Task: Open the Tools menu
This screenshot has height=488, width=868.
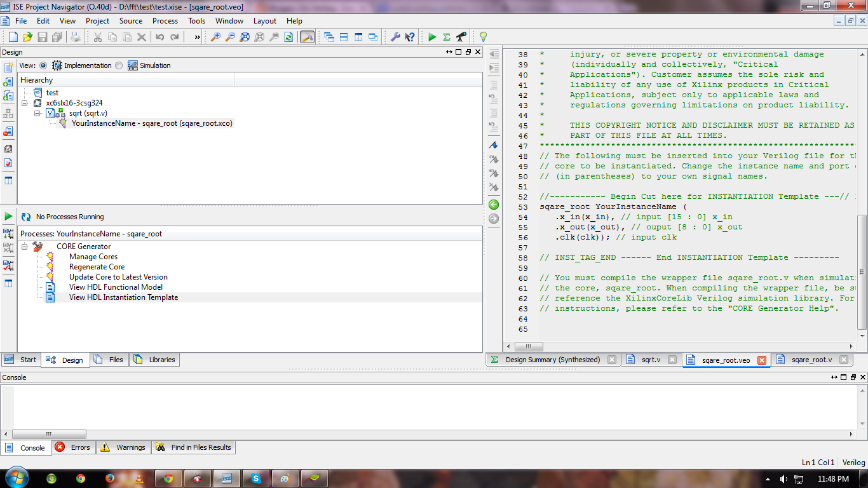Action: tap(197, 21)
